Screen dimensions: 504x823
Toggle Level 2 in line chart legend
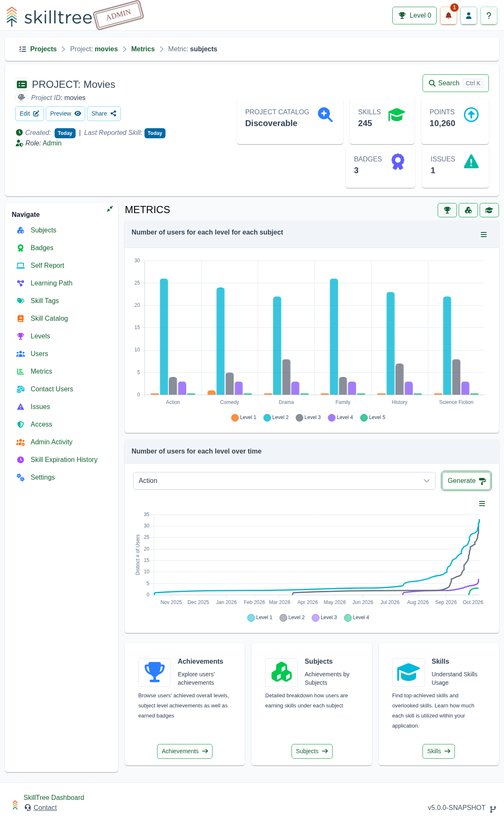pyautogui.click(x=292, y=617)
